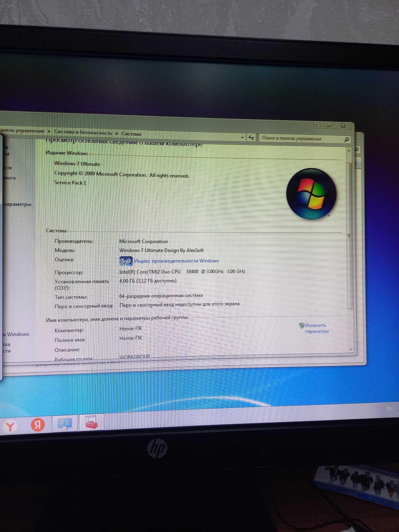Click the refresh arrows button in address bar
This screenshot has height=532, width=399.
click(251, 138)
